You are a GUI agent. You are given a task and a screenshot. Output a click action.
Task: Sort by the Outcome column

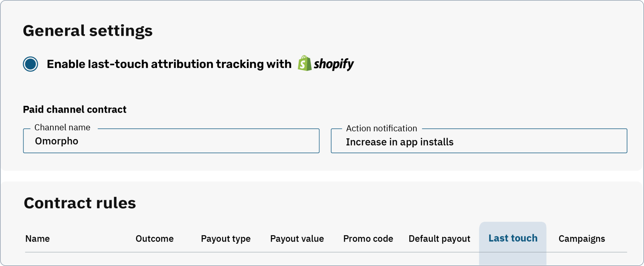[155, 238]
